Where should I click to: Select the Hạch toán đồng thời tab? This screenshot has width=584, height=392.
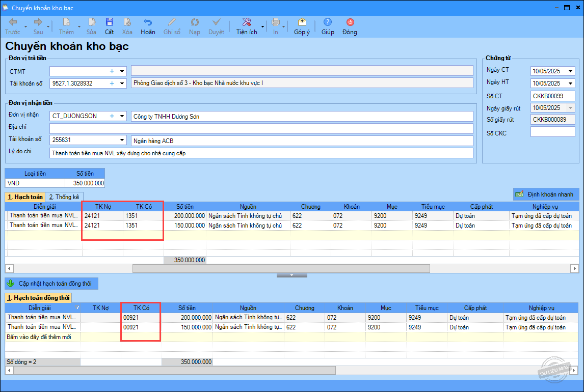(38, 298)
